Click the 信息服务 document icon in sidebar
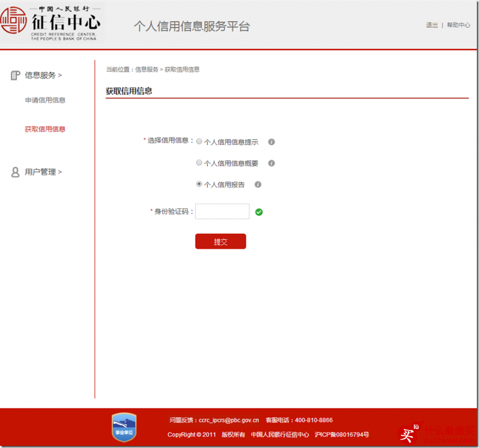479x448 pixels. click(x=15, y=75)
